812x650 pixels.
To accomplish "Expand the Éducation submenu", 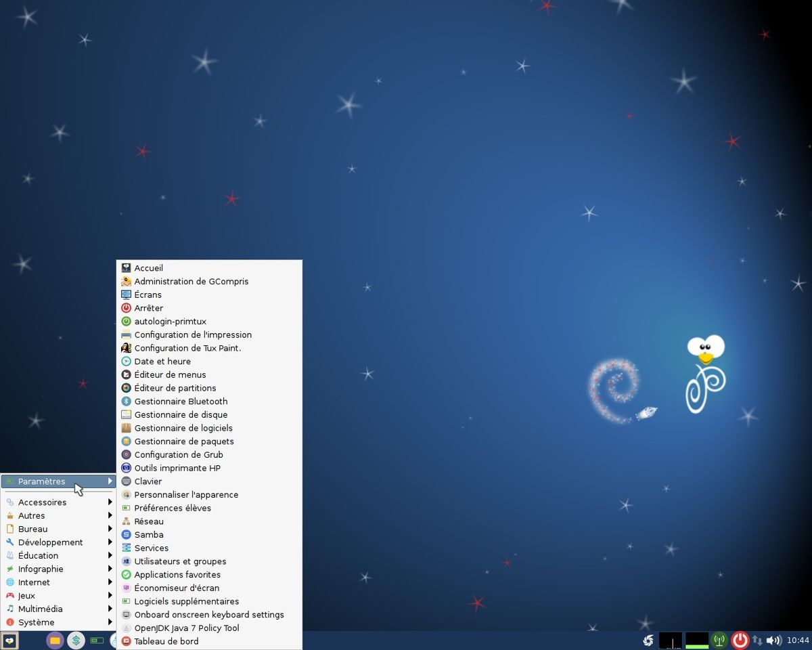I will click(x=37, y=555).
